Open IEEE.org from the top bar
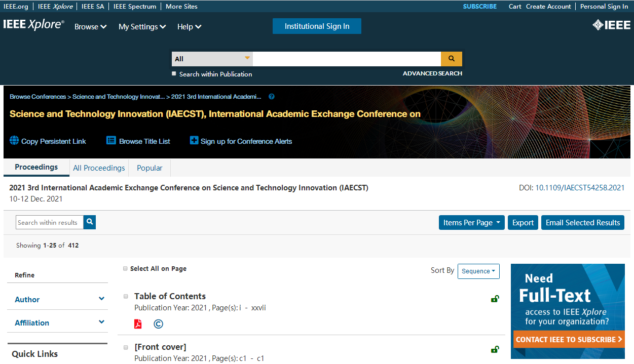 click(x=16, y=7)
